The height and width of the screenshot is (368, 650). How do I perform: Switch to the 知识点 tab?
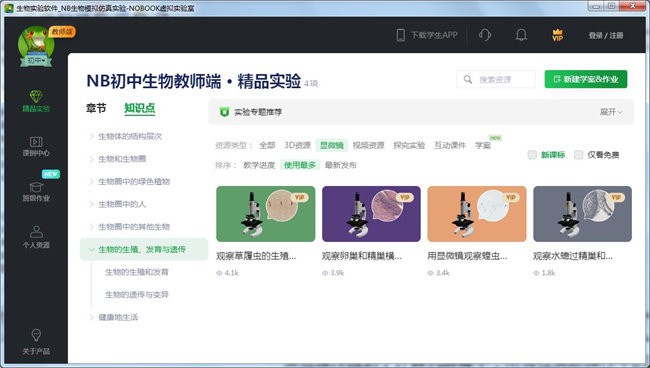(140, 108)
